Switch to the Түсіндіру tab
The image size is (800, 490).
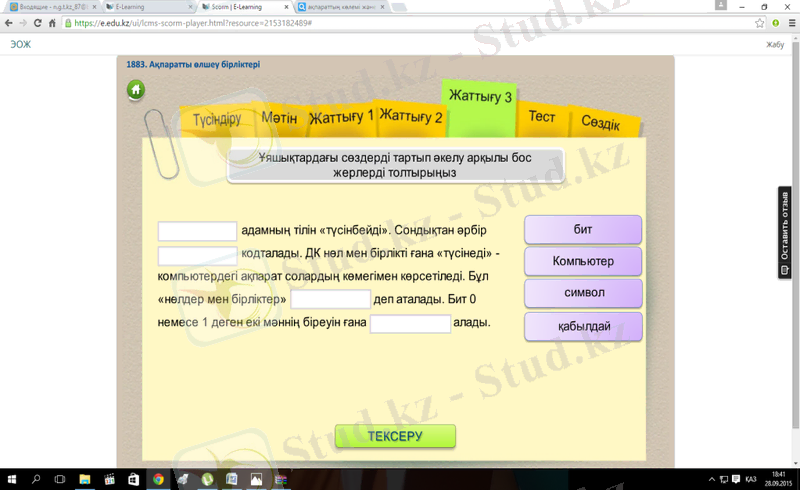click(x=217, y=119)
